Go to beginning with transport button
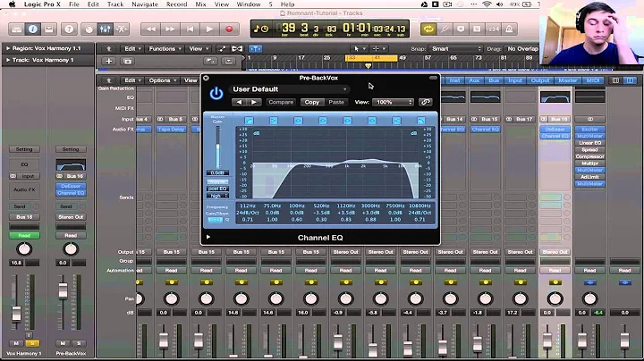This screenshot has width=644, height=361. tap(190, 29)
